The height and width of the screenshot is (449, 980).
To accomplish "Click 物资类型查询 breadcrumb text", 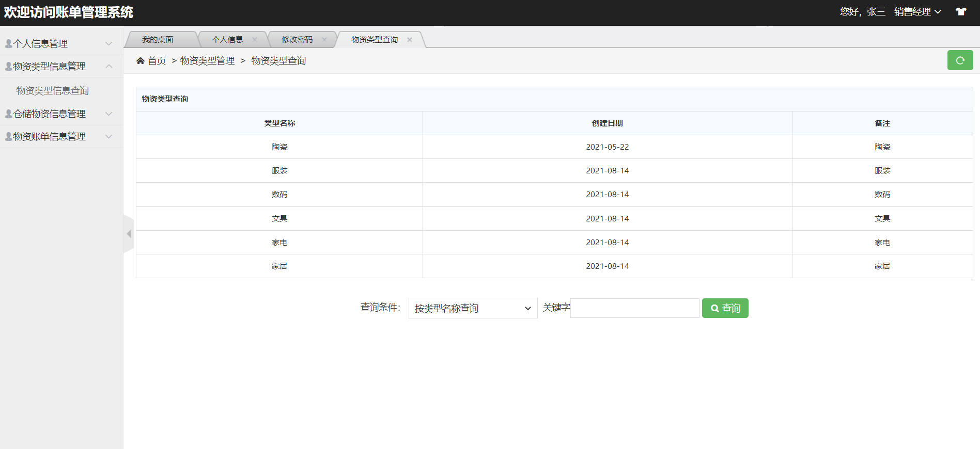I will (x=278, y=61).
